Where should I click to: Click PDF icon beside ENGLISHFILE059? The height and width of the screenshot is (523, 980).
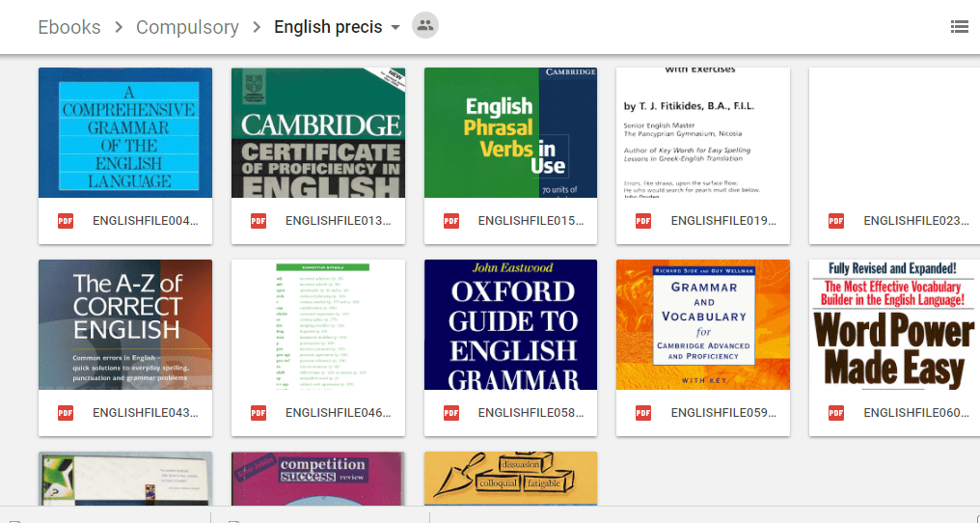click(x=643, y=413)
